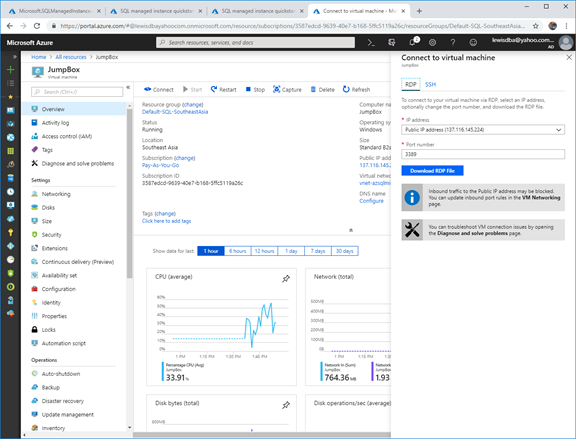Open Pay-As-You-Go subscription link
Image resolution: width=576 pixels, height=439 pixels.
[x=161, y=165]
